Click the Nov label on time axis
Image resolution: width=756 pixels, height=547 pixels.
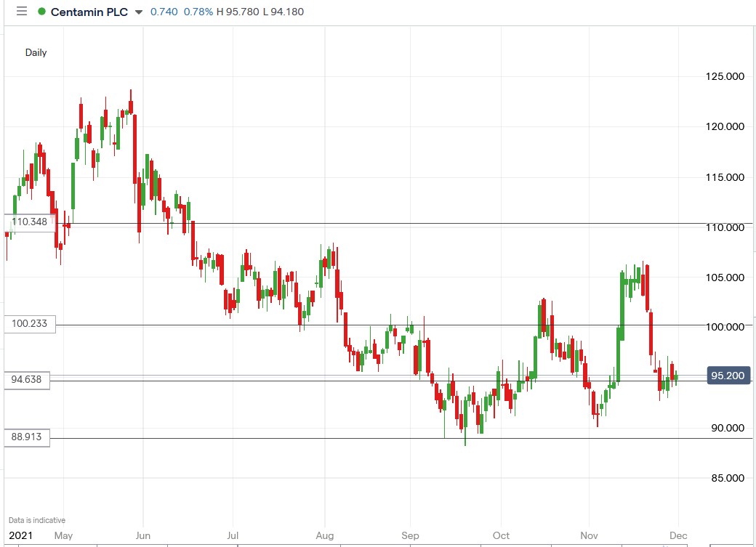[589, 535]
